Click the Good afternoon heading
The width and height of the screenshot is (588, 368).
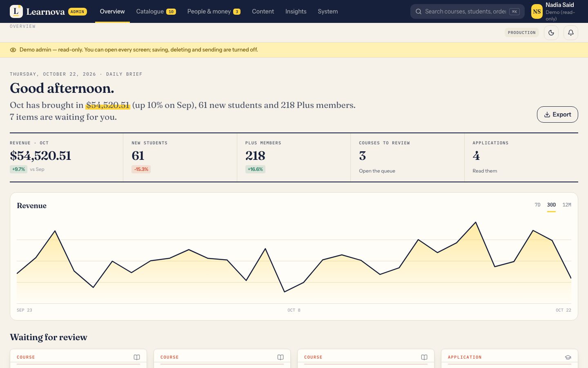[x=62, y=88]
